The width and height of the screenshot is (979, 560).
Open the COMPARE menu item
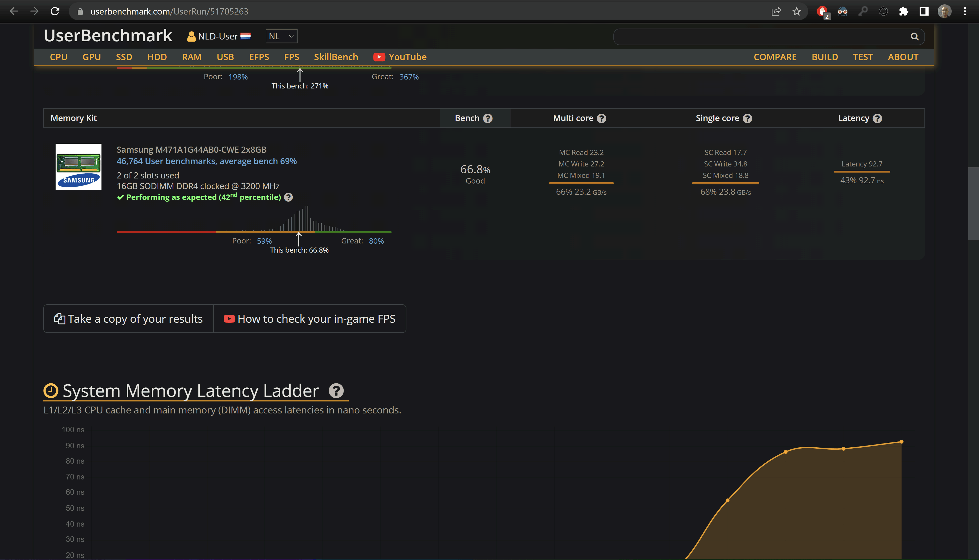tap(775, 57)
